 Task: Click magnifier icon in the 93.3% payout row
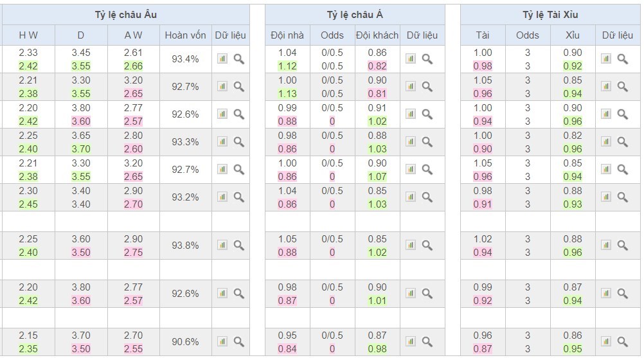tap(238, 142)
